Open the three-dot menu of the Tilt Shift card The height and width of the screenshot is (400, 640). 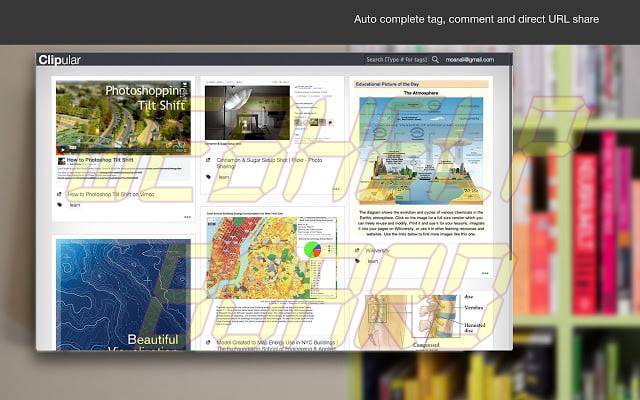[187, 217]
